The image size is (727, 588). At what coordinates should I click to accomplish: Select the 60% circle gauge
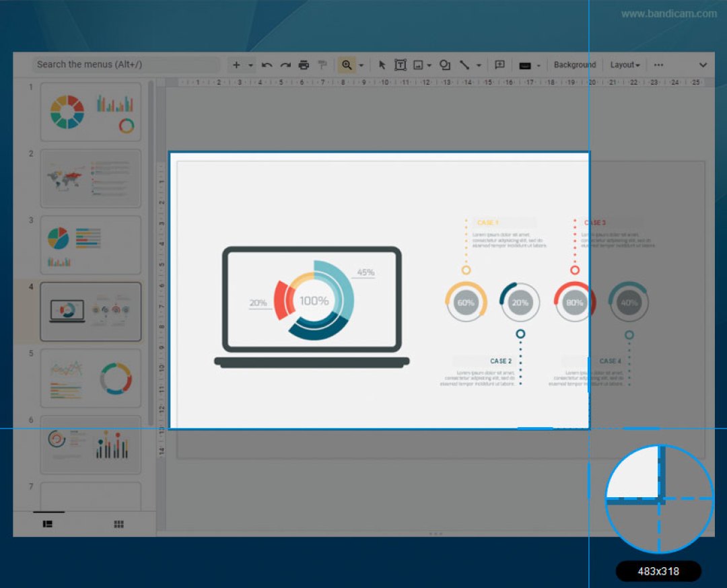[x=466, y=302]
